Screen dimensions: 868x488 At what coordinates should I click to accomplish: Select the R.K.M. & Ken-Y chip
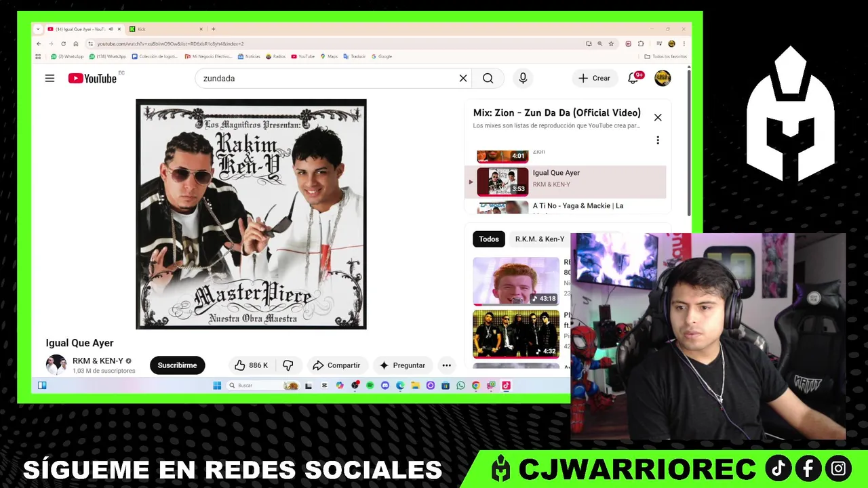pyautogui.click(x=540, y=239)
